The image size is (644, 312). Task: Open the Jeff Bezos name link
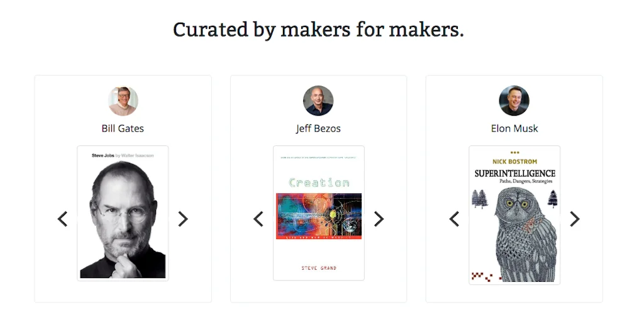coord(318,128)
